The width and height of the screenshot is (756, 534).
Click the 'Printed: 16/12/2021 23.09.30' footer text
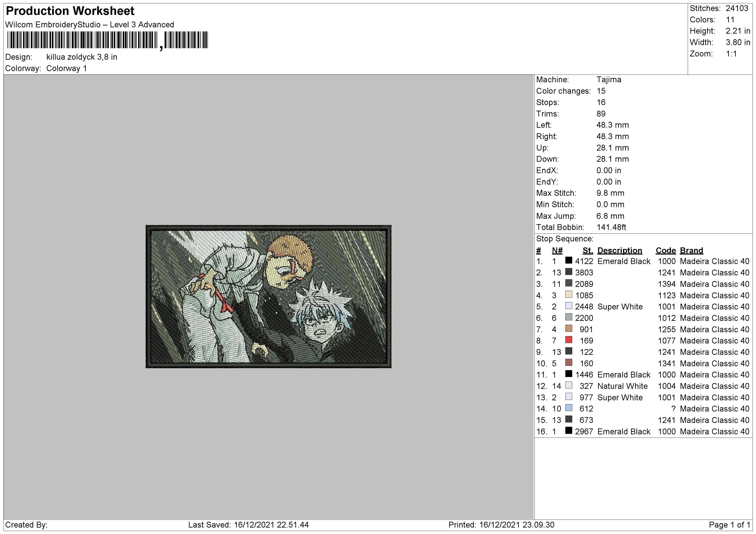click(x=501, y=525)
